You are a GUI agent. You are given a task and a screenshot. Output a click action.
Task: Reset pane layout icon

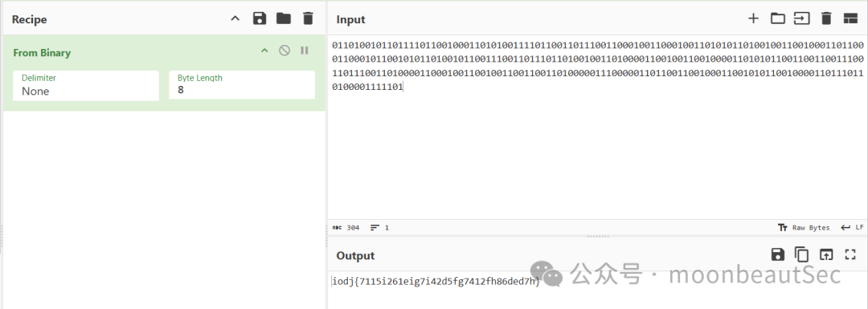click(x=850, y=18)
